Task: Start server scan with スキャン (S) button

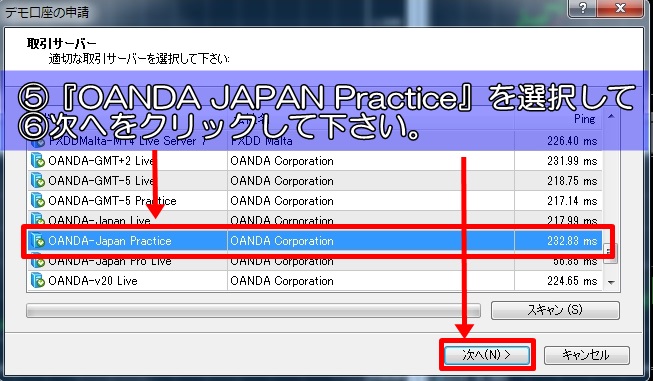Action: click(555, 310)
